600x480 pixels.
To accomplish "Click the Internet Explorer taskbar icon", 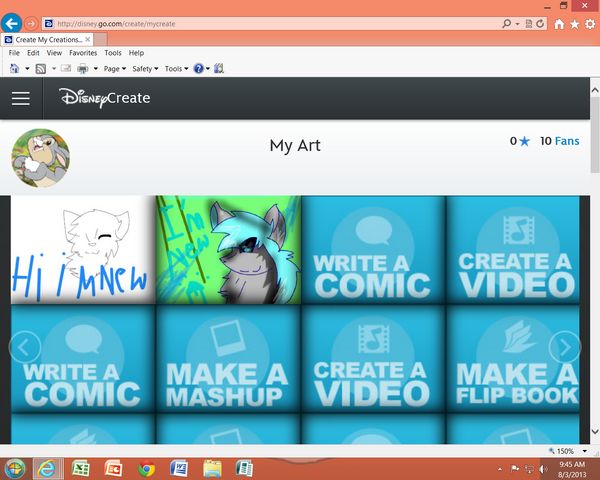I will coord(47,469).
